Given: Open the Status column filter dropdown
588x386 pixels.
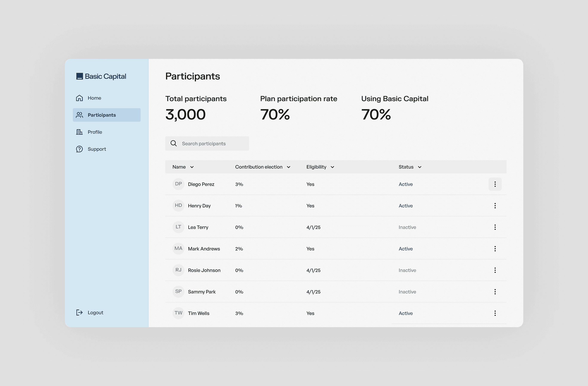Looking at the screenshot, I should [x=420, y=167].
